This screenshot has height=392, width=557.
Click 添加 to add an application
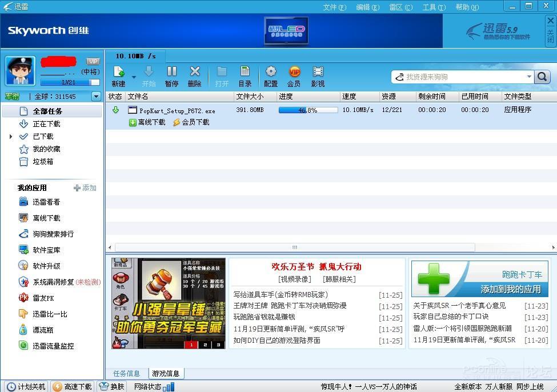[85, 188]
